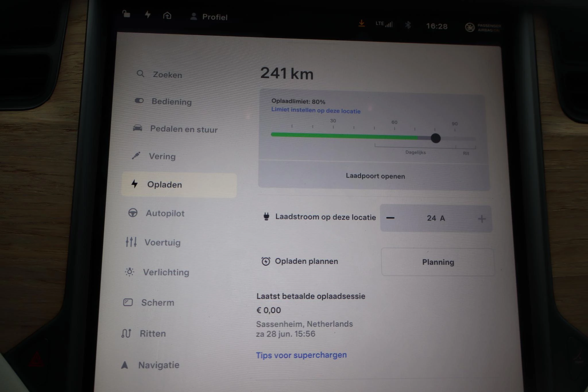The image size is (588, 392).
Task: Tap the lock icon in status bar
Action: tap(126, 14)
